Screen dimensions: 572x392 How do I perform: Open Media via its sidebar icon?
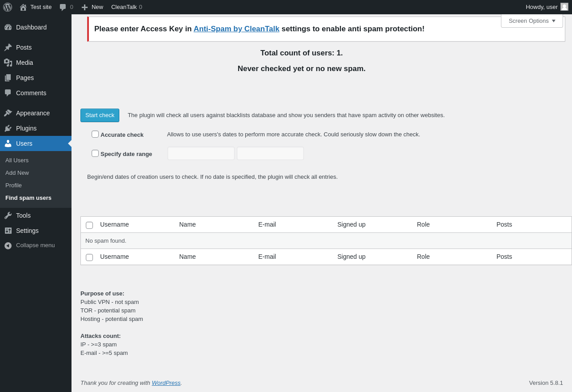8,63
